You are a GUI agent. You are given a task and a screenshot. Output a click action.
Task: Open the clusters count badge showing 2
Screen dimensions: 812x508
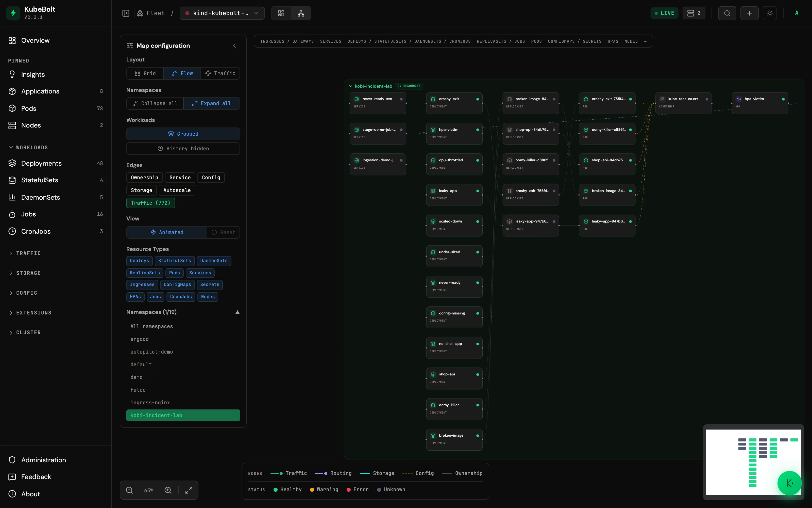pos(693,13)
